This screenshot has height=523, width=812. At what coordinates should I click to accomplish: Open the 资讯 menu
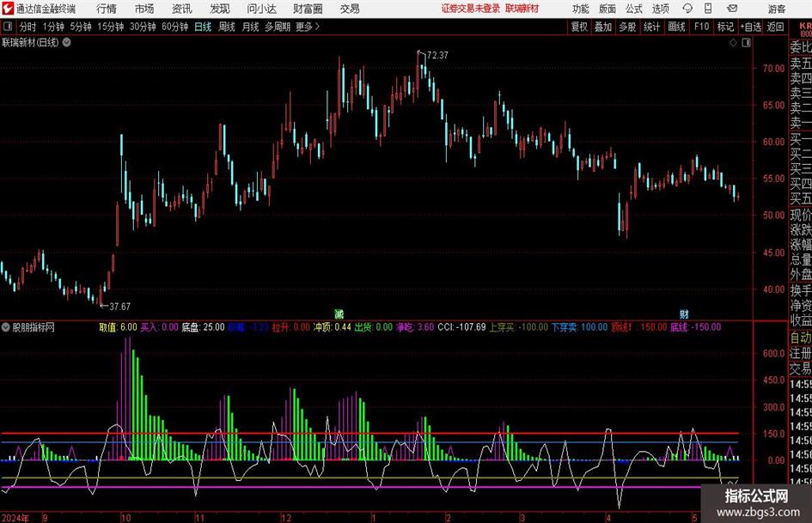click(x=182, y=9)
